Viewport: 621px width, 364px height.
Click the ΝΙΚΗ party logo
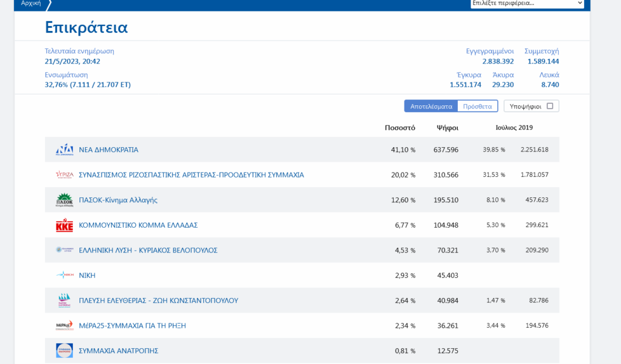[64, 276]
